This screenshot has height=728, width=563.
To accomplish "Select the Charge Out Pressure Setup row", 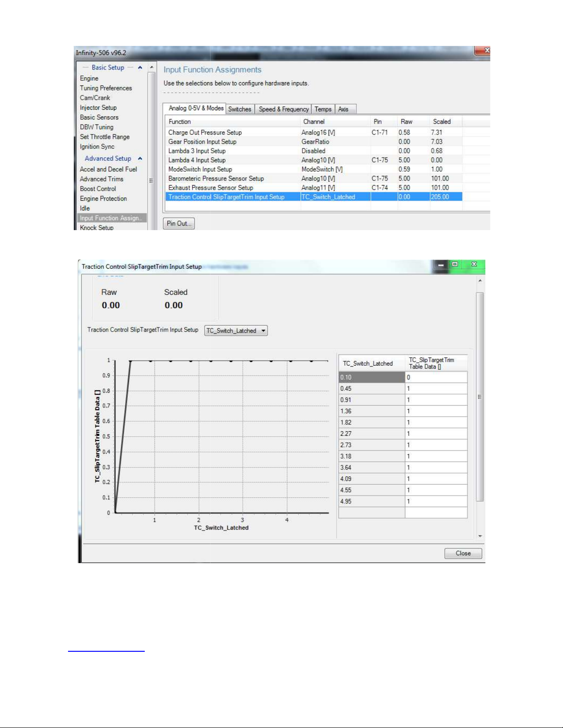I will coord(205,132).
